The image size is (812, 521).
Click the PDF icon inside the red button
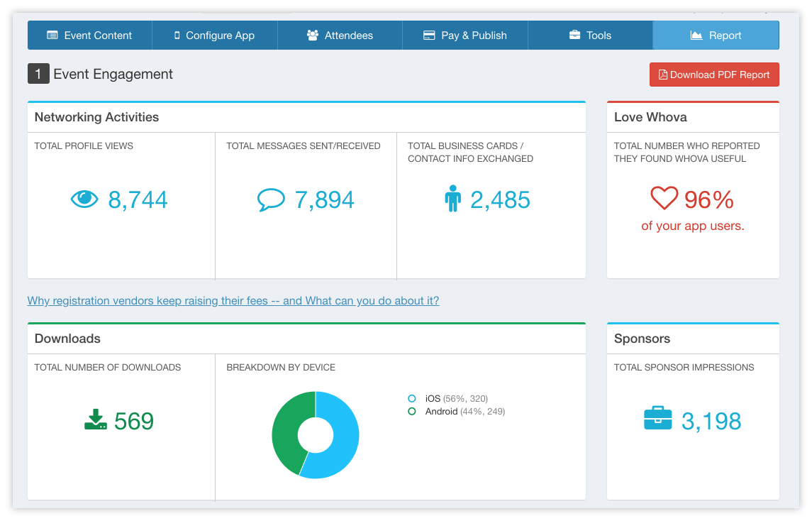coord(662,74)
